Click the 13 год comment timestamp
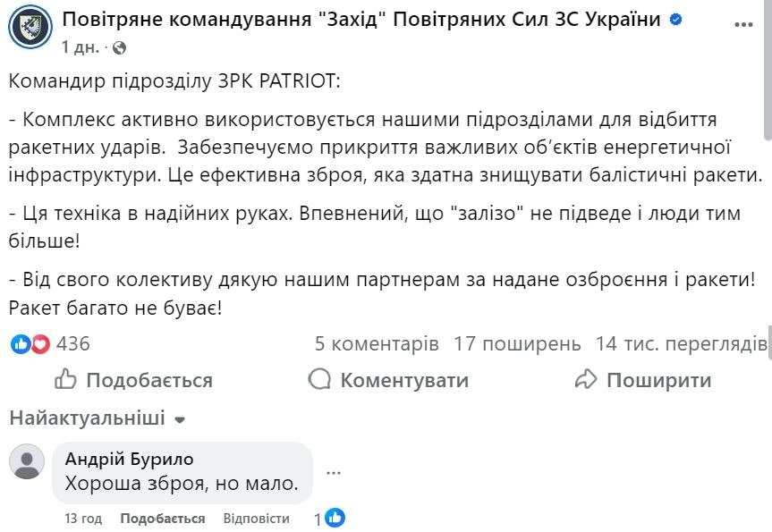This screenshot has height=532, width=772. (82, 518)
